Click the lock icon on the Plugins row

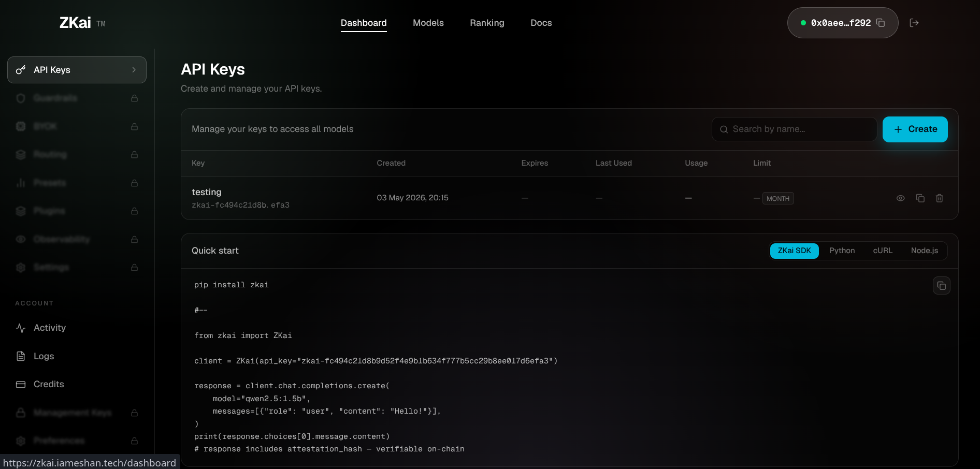134,211
